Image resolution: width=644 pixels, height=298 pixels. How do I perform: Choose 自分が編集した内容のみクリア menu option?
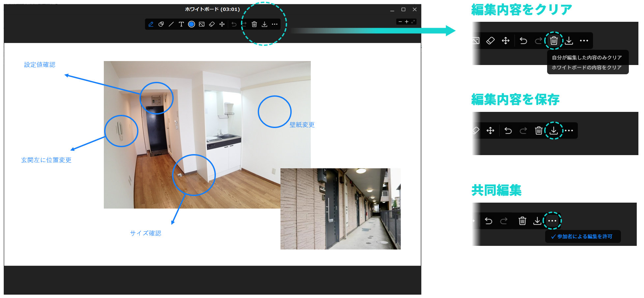(x=587, y=57)
